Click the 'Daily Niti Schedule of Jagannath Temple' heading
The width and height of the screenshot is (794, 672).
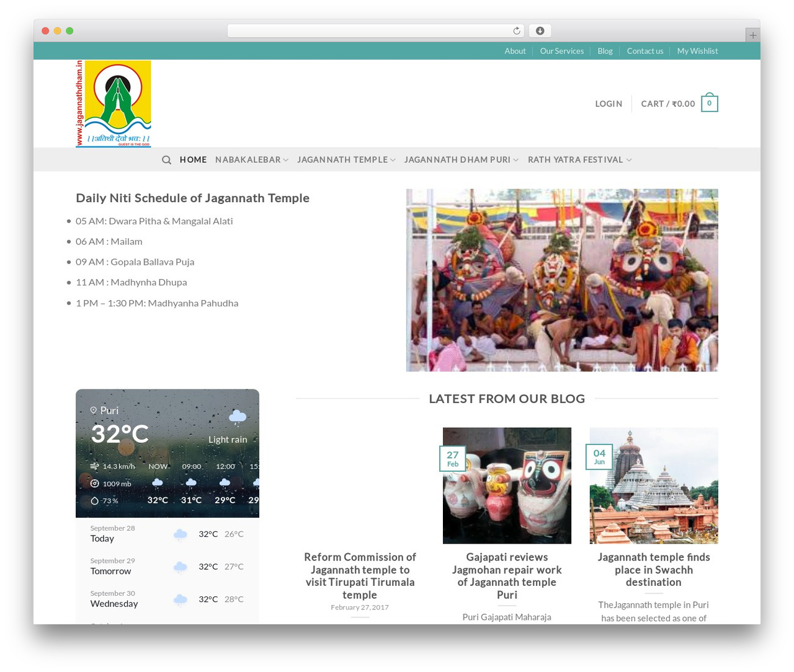point(193,198)
